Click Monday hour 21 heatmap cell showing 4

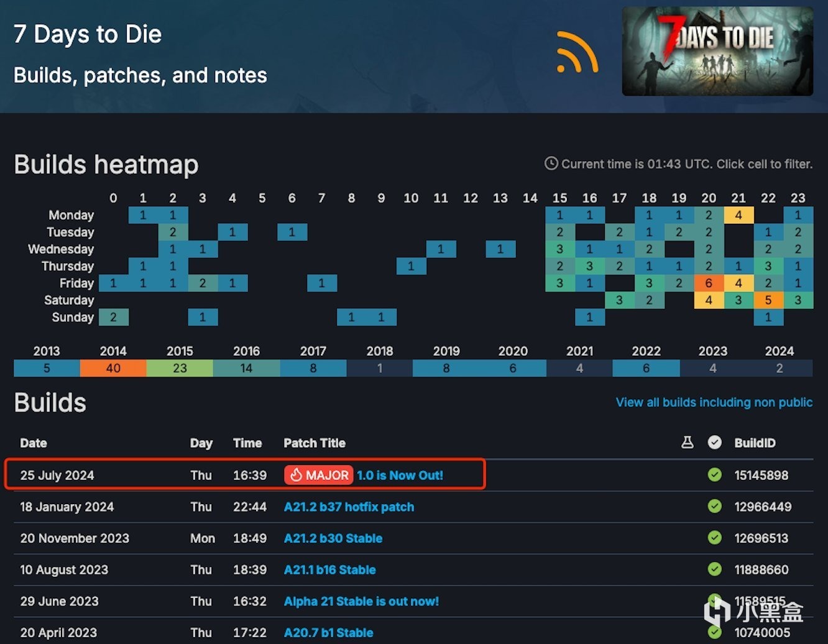tap(738, 215)
